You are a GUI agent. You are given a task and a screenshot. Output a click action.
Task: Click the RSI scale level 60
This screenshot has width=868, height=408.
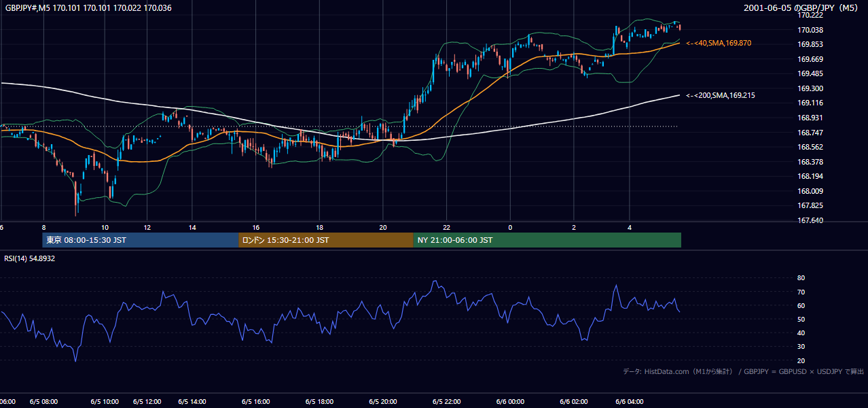click(801, 305)
